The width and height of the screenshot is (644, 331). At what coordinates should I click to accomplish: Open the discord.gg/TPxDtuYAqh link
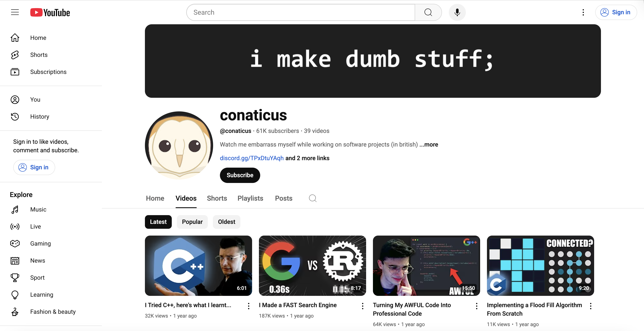[251, 158]
